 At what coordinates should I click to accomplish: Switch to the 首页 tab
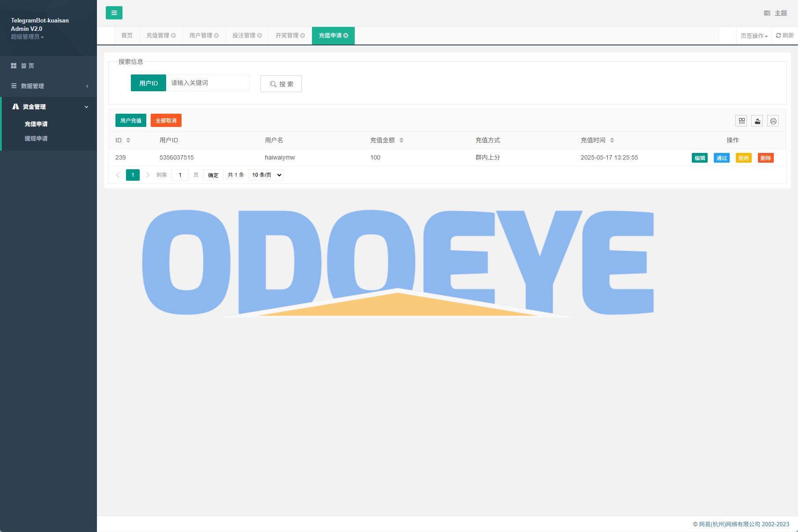pos(127,35)
